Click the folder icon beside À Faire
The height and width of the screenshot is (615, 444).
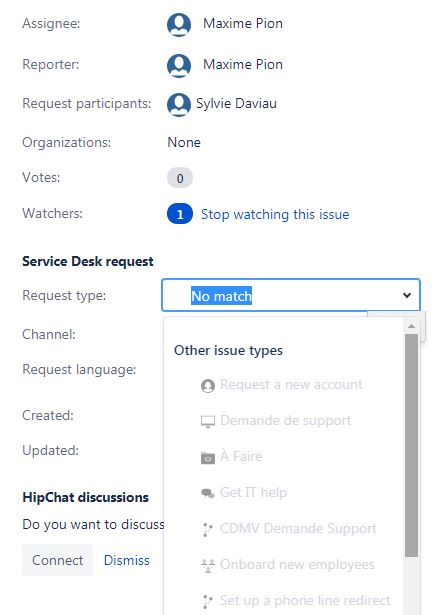[x=207, y=457]
